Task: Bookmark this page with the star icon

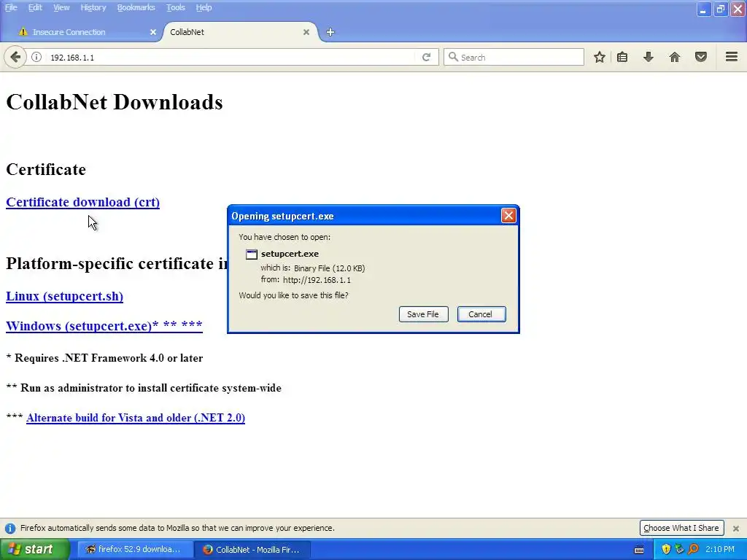Action: click(600, 57)
